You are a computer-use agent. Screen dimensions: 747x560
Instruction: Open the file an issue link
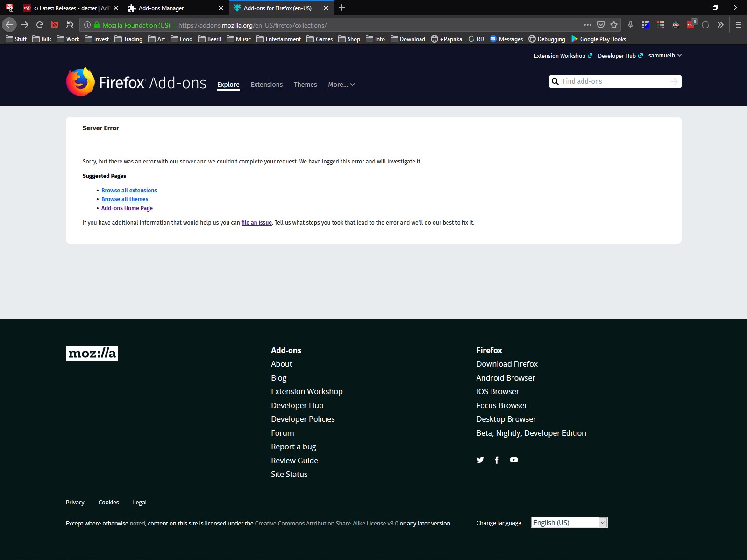point(256,223)
